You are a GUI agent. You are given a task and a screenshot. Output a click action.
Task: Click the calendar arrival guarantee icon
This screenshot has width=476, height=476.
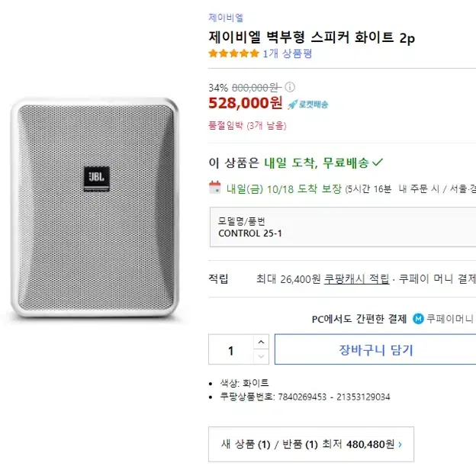tap(215, 187)
